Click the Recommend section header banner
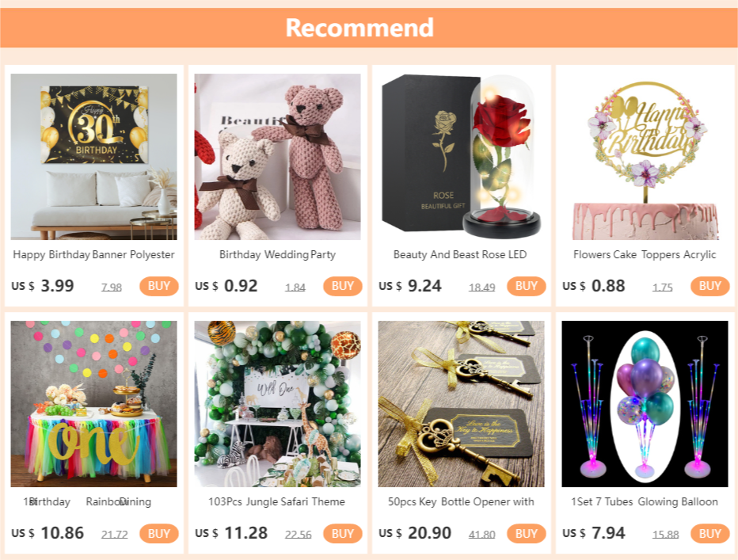 369,27
